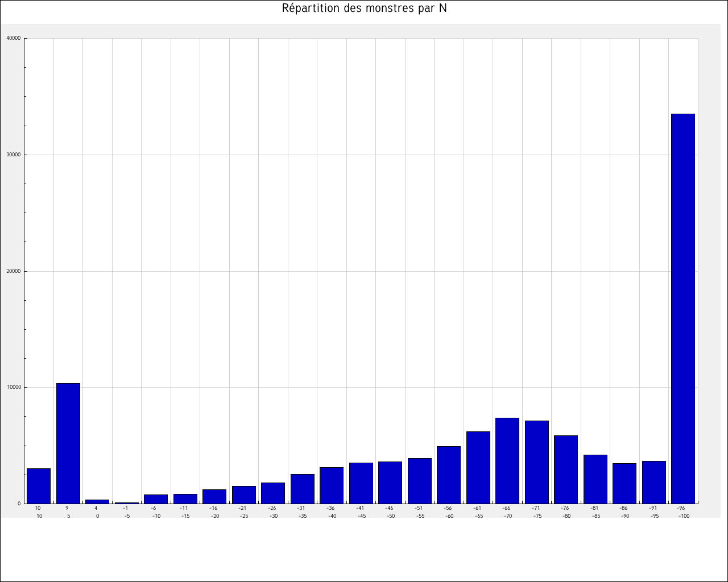Image resolution: width=728 pixels, height=582 pixels.
Task: Click the bar for range -36 to -40
Action: [x=332, y=485]
